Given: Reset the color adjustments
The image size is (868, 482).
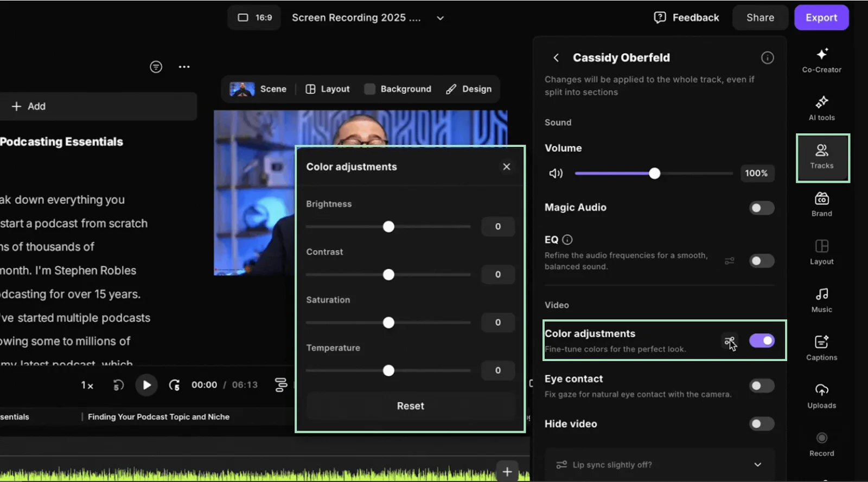Looking at the screenshot, I should coord(410,406).
